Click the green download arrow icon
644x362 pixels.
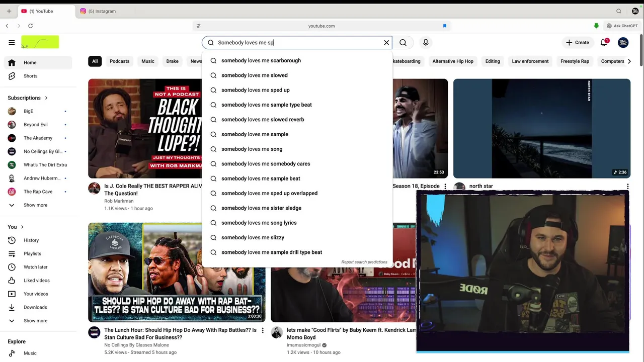tap(596, 26)
